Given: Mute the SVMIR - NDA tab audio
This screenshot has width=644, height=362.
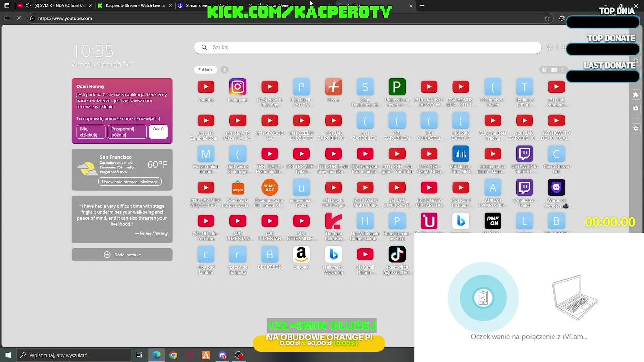Looking at the screenshot, I should [28, 6].
